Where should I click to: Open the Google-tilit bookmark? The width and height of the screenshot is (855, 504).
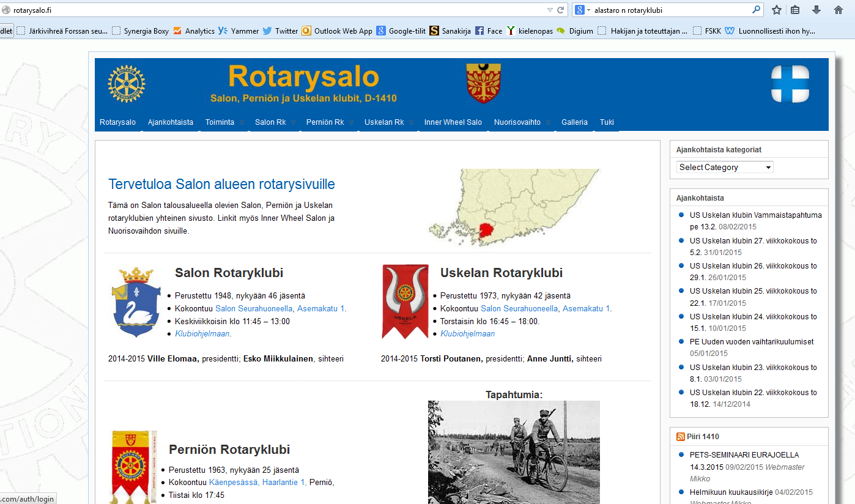coord(401,31)
